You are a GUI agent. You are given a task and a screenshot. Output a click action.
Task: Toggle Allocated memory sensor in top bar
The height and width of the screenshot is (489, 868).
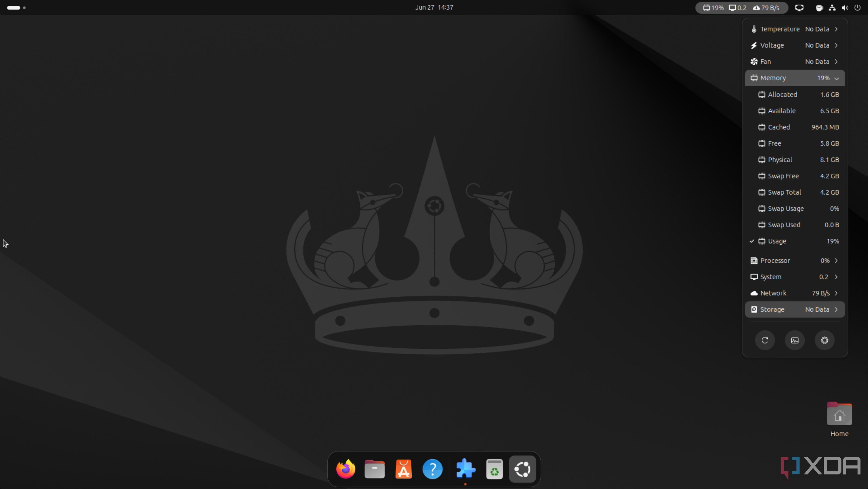tap(795, 95)
